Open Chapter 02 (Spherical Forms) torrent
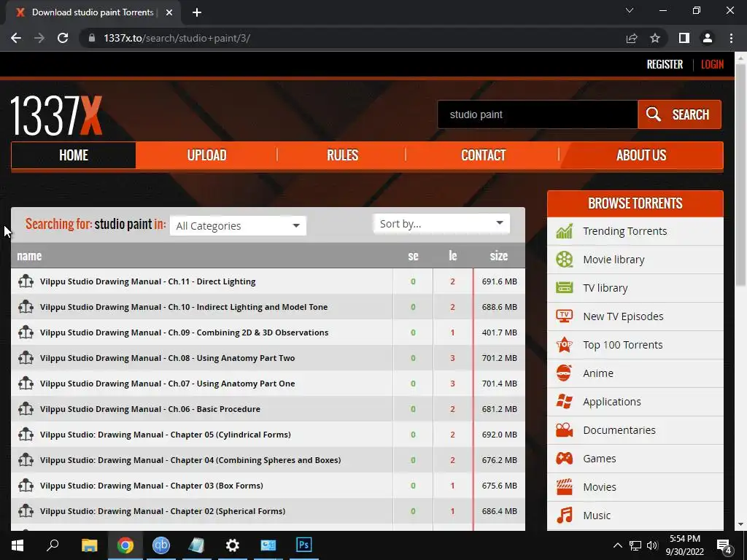The width and height of the screenshot is (747, 560). click(x=163, y=511)
